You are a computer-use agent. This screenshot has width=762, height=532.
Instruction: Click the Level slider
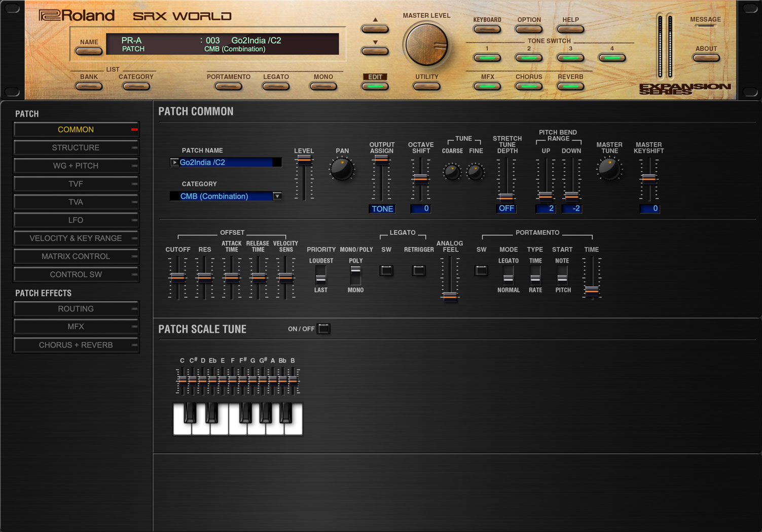point(304,178)
